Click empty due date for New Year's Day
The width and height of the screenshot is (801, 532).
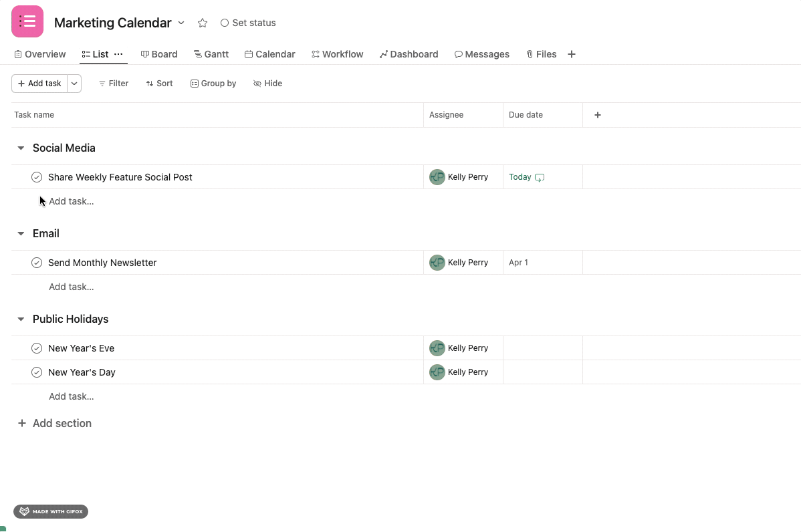pos(542,372)
